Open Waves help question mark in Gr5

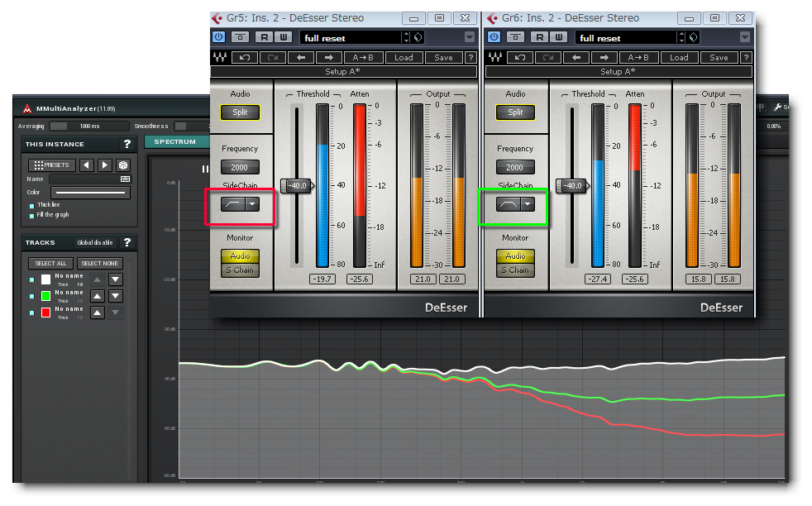click(x=470, y=58)
